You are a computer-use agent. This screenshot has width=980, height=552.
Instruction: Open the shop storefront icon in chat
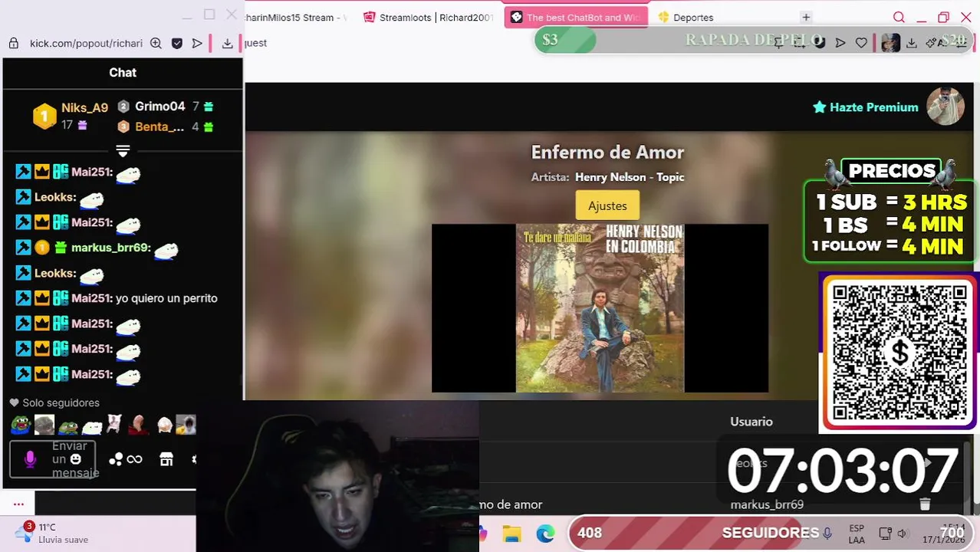coord(166,459)
